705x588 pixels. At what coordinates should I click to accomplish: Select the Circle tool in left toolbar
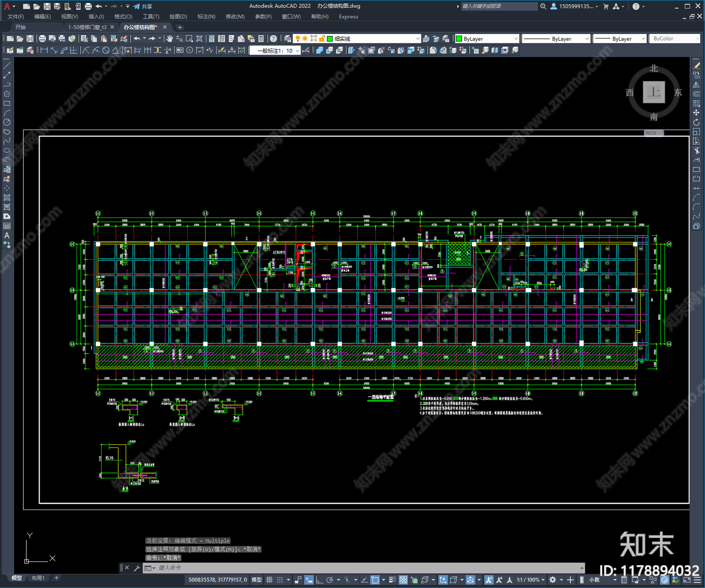(x=7, y=122)
